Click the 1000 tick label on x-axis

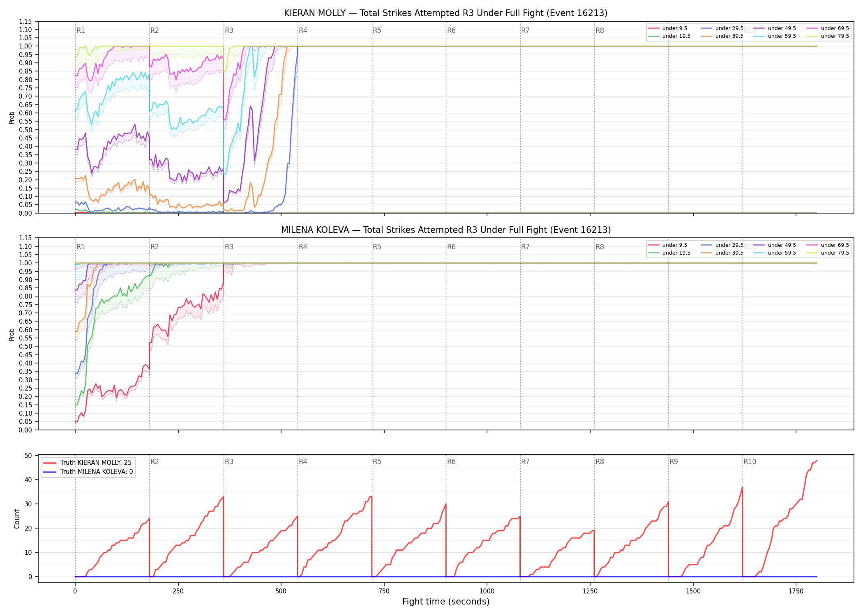[x=487, y=591]
